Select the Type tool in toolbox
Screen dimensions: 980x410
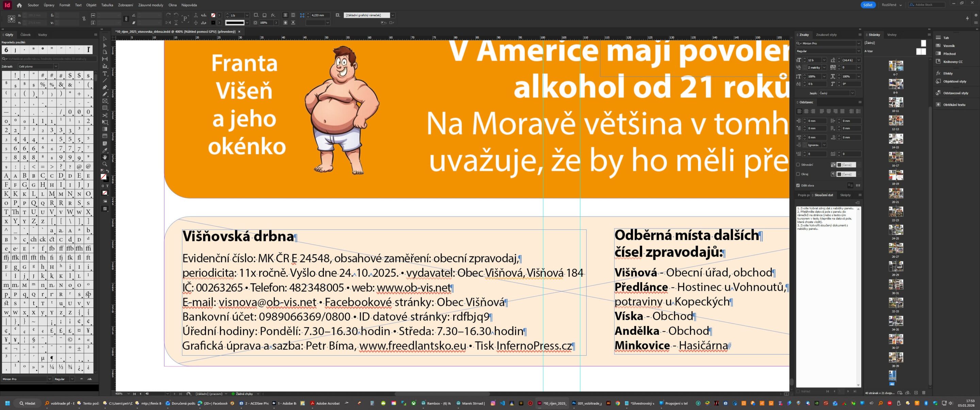[x=105, y=74]
